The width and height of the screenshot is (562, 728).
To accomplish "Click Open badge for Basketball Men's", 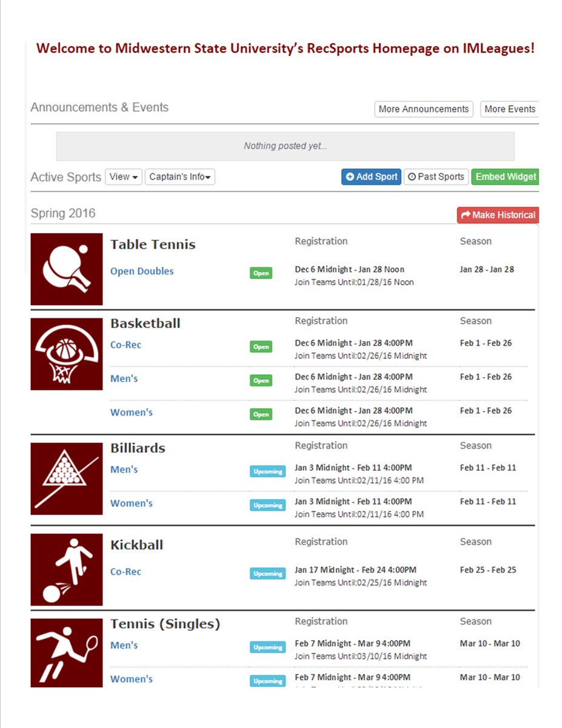I will coord(261,380).
